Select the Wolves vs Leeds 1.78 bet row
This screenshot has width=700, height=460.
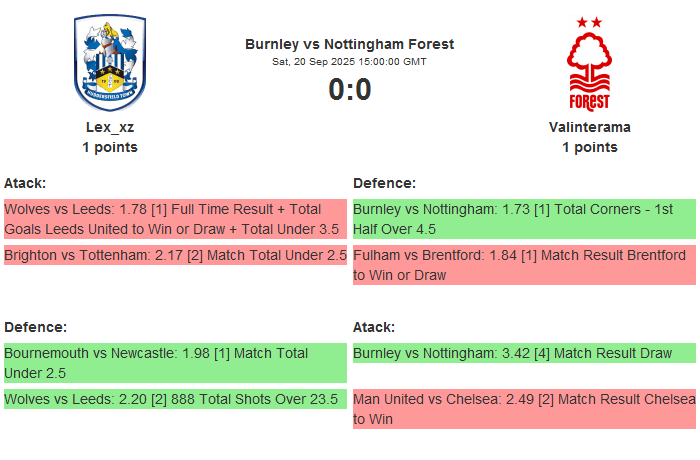[x=174, y=220]
